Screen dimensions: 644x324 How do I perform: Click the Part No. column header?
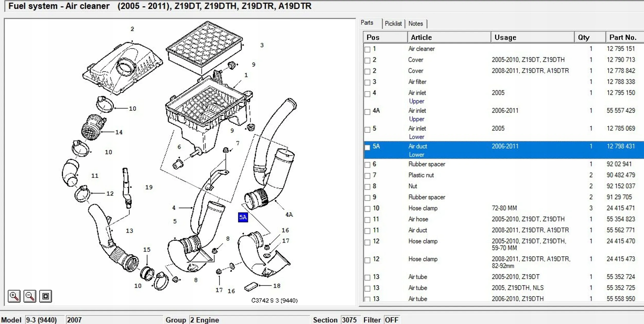point(623,37)
